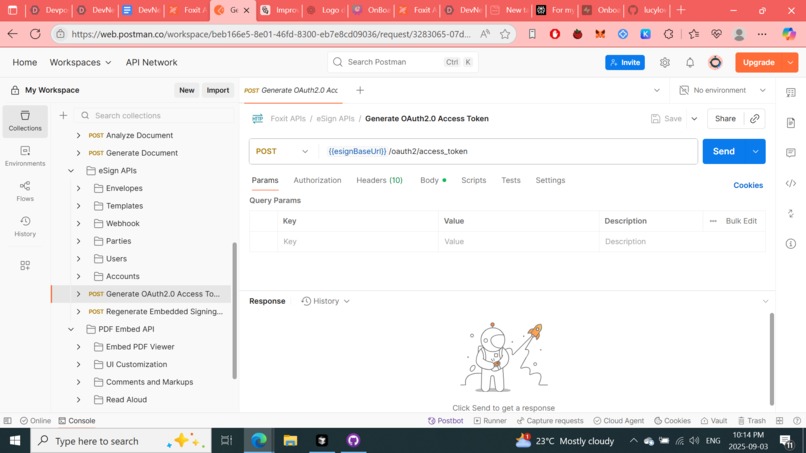The width and height of the screenshot is (806, 453).
Task: Collapse the eSign APIs folder
Action: point(71,170)
